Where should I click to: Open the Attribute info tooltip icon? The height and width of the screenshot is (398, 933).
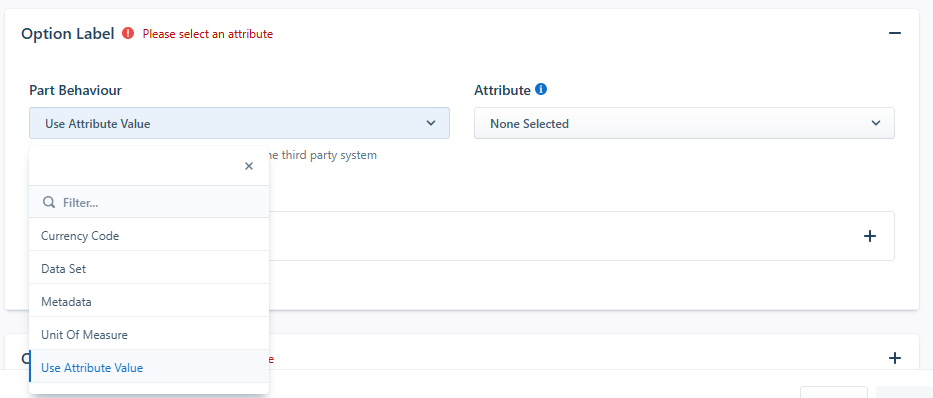(x=541, y=90)
